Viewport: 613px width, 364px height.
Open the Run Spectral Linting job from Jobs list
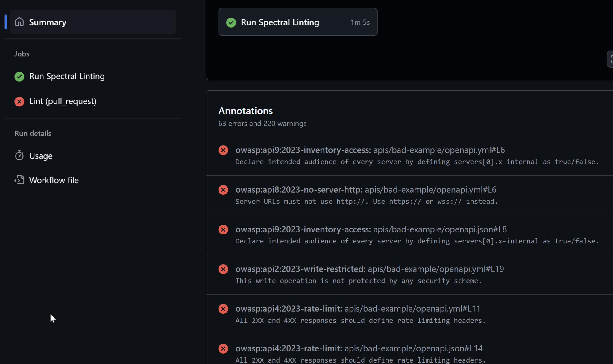[66, 77]
